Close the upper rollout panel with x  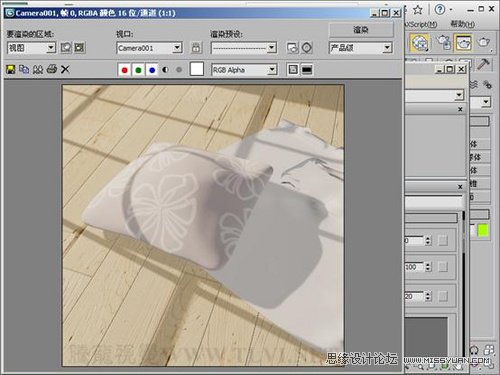[x=460, y=109]
